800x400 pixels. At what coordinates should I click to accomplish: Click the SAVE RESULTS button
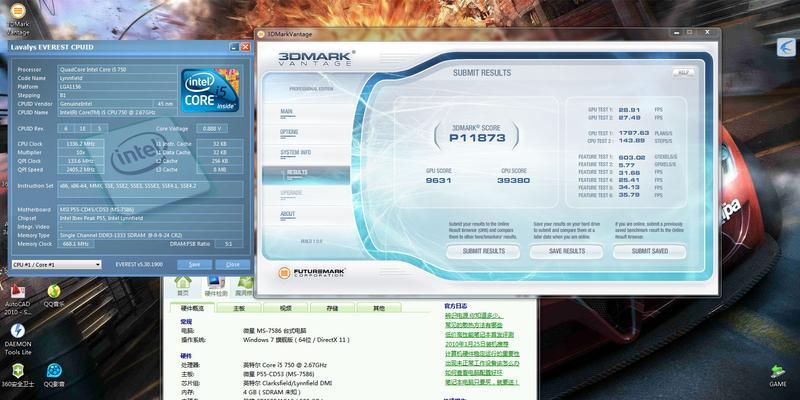pos(566,251)
